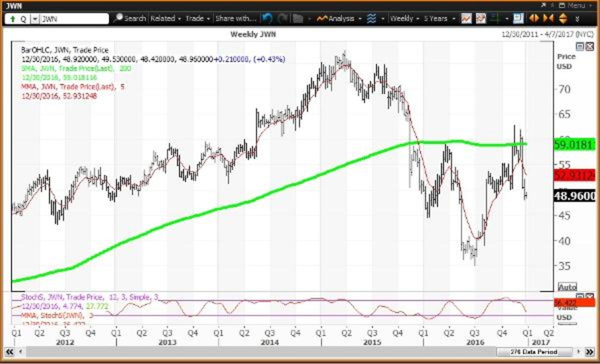This screenshot has height=364, width=600.
Task: Click the 2016 year label on time axis
Action: [x=474, y=342]
